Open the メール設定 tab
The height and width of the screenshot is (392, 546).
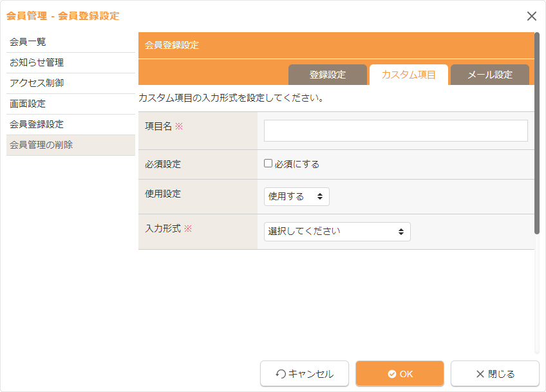point(489,75)
